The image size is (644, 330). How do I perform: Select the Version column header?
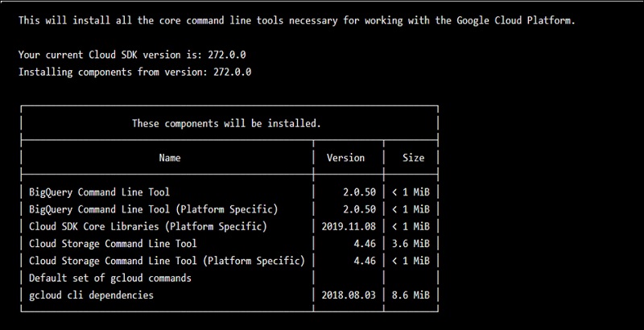[345, 158]
